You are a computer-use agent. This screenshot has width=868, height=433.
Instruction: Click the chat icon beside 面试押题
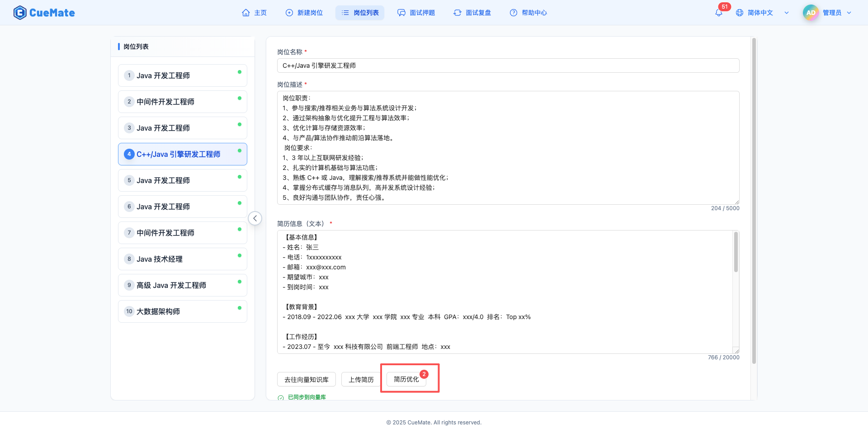tap(401, 13)
